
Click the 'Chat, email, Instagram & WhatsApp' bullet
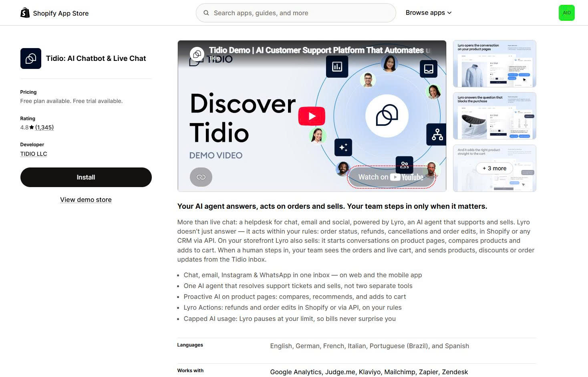click(x=302, y=275)
